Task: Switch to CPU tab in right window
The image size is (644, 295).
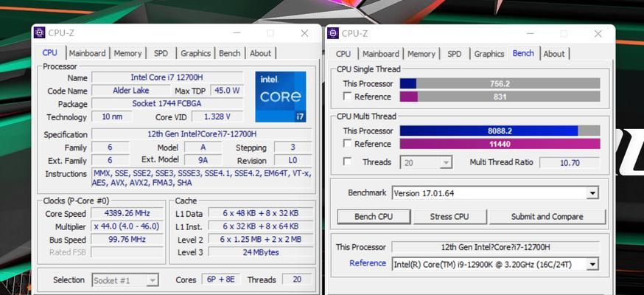Action: [x=343, y=54]
